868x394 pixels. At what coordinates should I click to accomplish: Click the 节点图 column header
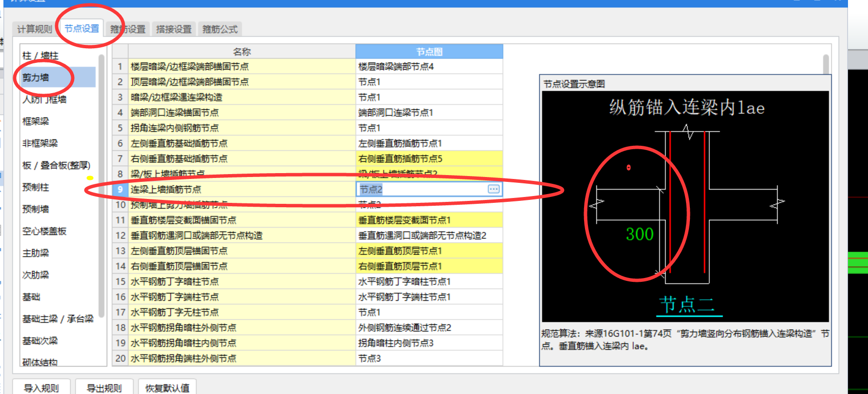[429, 52]
